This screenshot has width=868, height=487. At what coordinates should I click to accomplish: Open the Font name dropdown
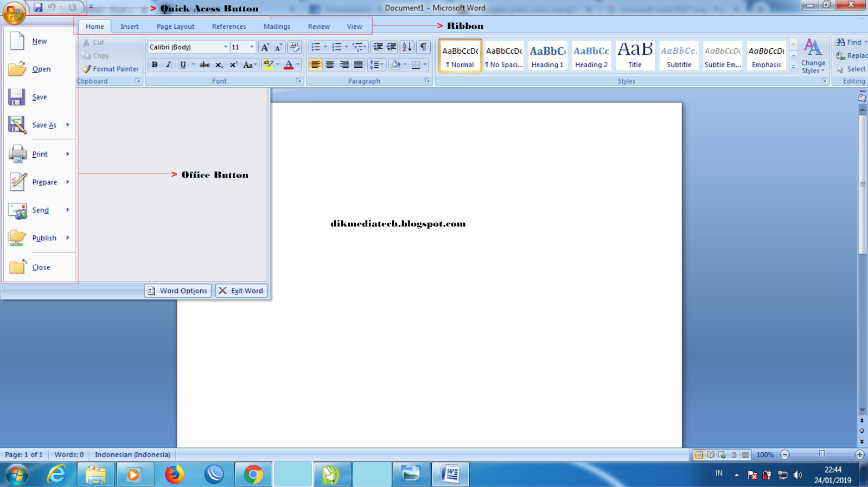pos(226,47)
